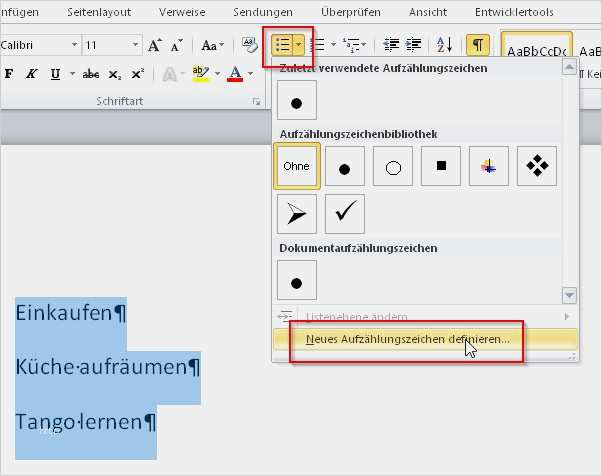Expand the Bullets dropdown arrow
The image size is (602, 476).
click(299, 45)
